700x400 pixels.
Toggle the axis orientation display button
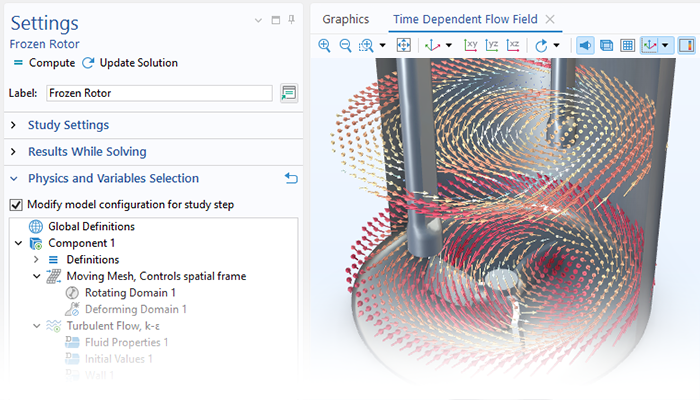tap(650, 45)
